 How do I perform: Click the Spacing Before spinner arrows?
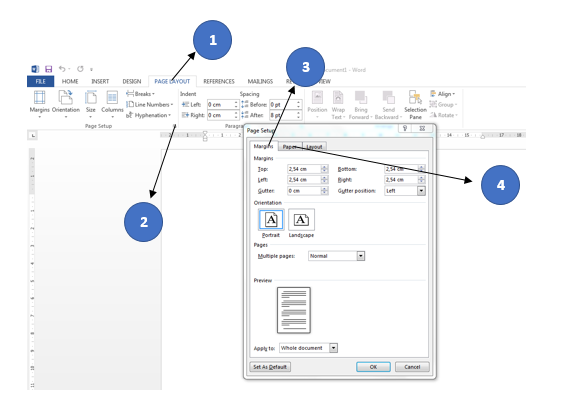pyautogui.click(x=299, y=105)
